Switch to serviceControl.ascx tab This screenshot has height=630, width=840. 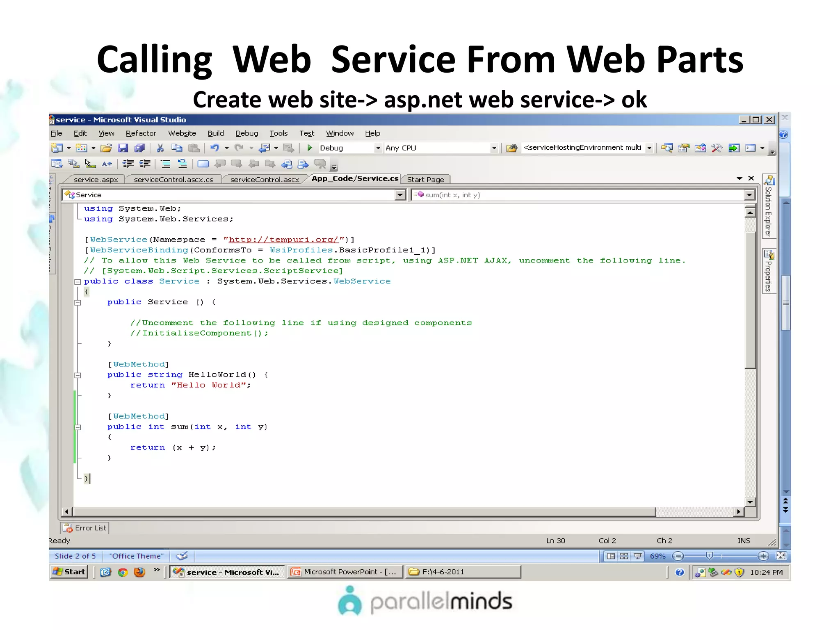pos(265,180)
